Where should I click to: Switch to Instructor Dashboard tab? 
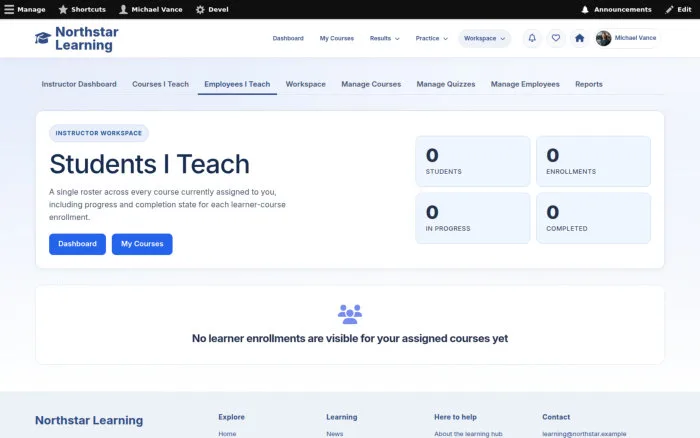coord(79,84)
